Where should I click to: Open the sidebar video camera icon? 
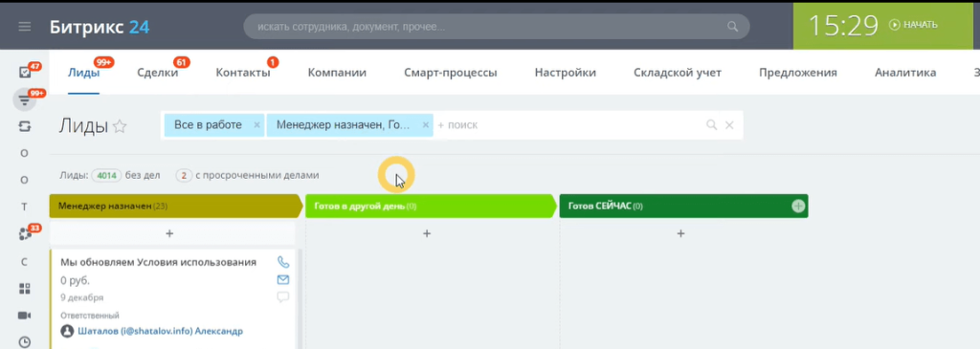[x=24, y=316]
